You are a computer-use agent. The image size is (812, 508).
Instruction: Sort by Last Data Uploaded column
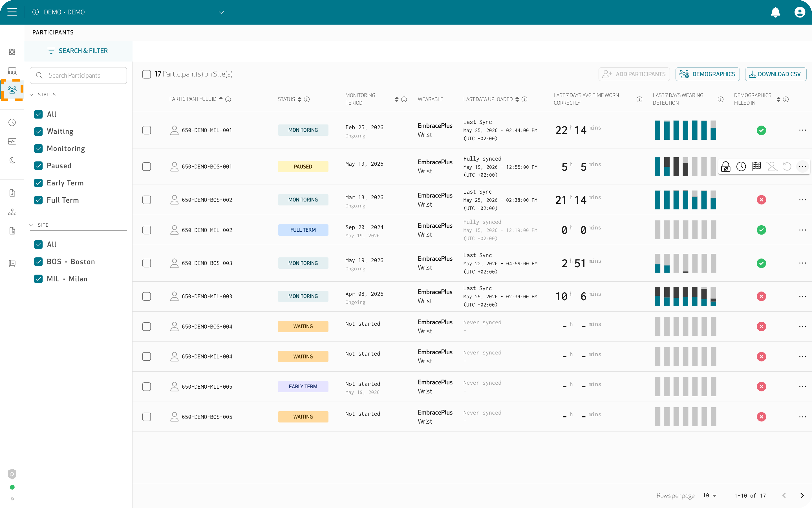pyautogui.click(x=517, y=99)
